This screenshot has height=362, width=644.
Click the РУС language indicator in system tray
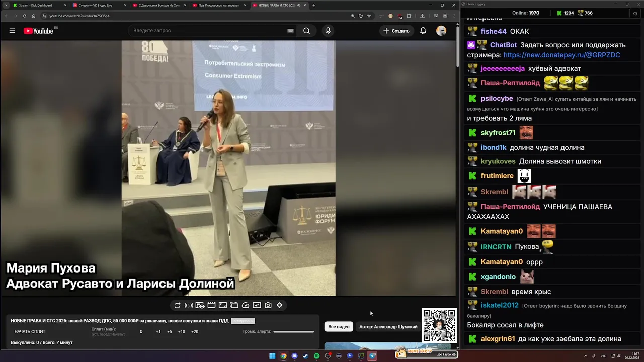603,356
